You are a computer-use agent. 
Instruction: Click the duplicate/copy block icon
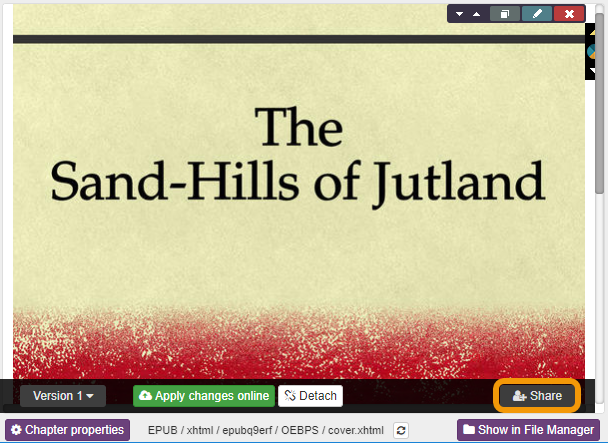(506, 14)
